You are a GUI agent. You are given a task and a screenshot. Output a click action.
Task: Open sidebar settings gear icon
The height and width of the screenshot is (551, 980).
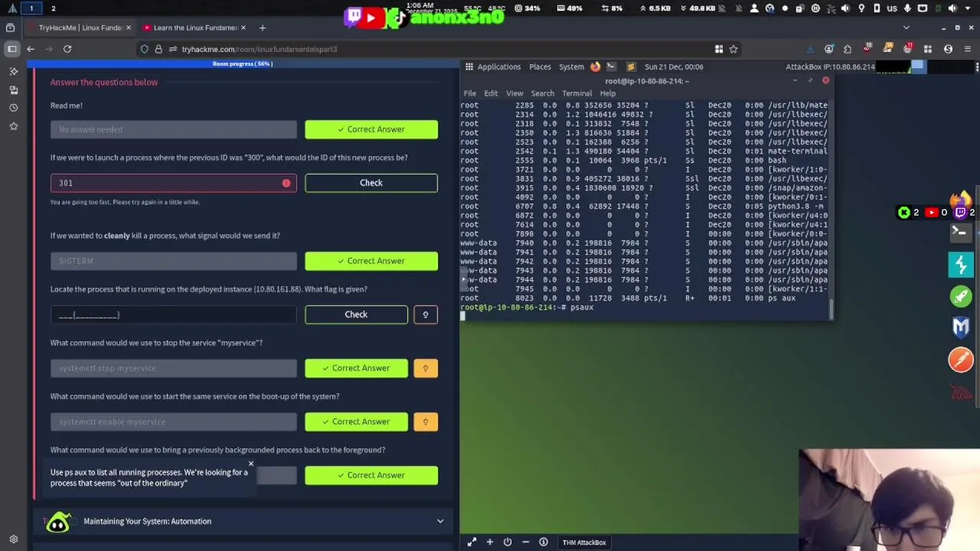pyautogui.click(x=13, y=539)
